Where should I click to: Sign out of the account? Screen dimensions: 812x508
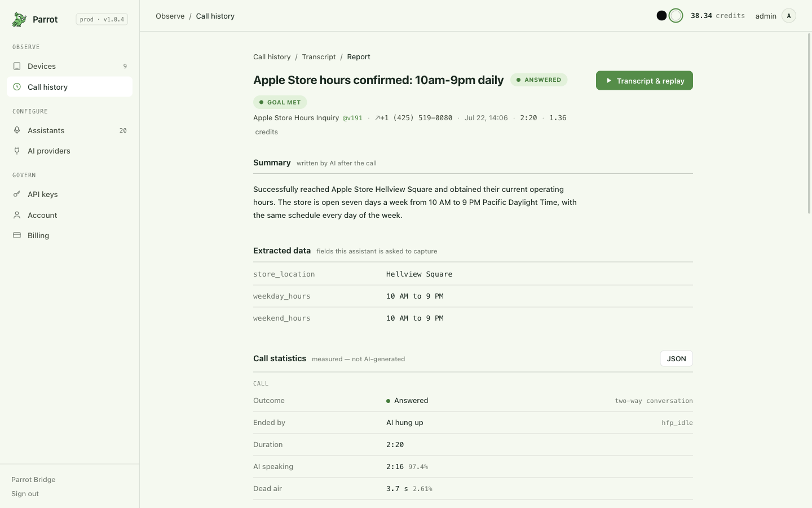pyautogui.click(x=25, y=493)
